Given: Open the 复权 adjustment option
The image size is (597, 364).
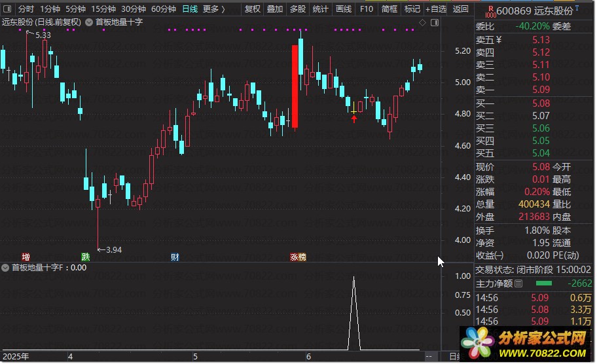Looking at the screenshot, I should (252, 9).
